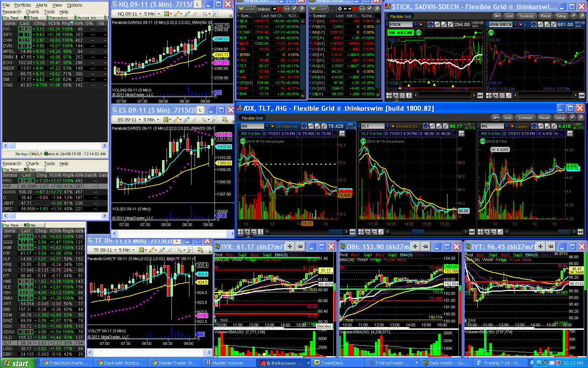The width and height of the screenshot is (588, 368).
Task: Click Setup in the /DX, TLT, /HG grid window
Action: point(560,118)
